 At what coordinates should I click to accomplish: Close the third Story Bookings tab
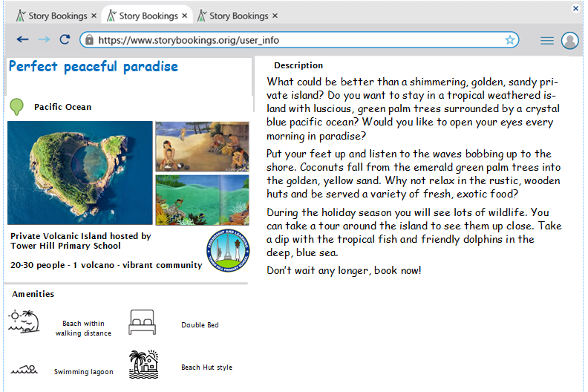(x=275, y=16)
